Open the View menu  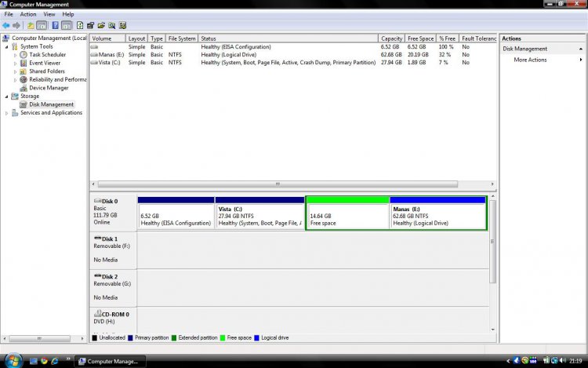pos(49,14)
